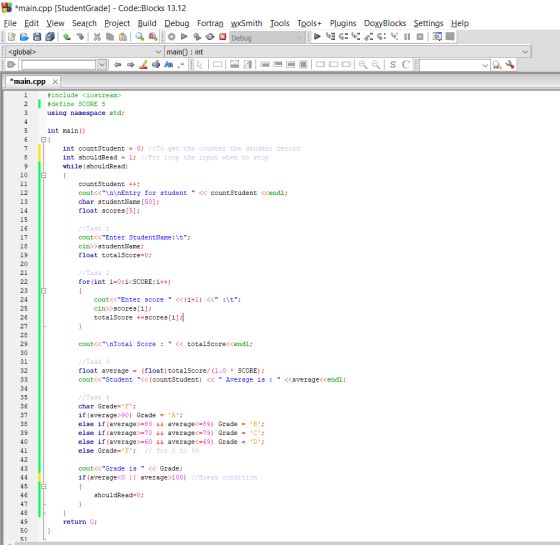This screenshot has height=545, width=560.
Task: Open the Plugins menu
Action: [343, 23]
